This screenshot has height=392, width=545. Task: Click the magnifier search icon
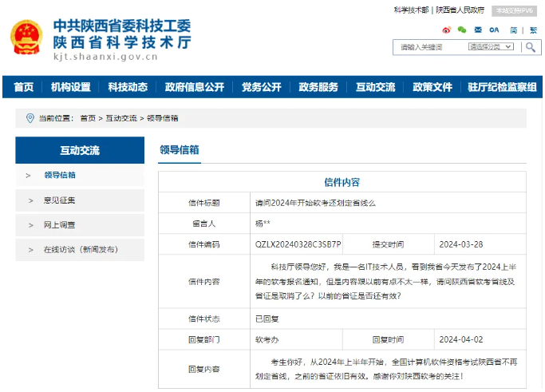click(530, 47)
